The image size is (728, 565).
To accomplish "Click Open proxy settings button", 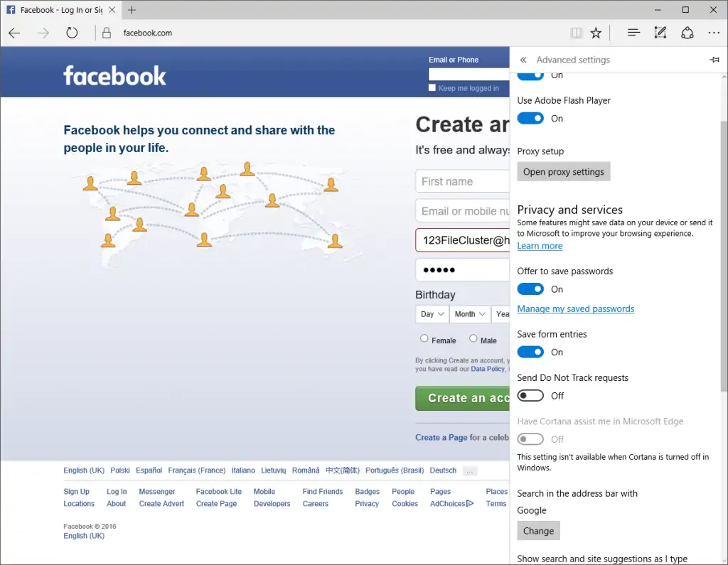I will 564,172.
